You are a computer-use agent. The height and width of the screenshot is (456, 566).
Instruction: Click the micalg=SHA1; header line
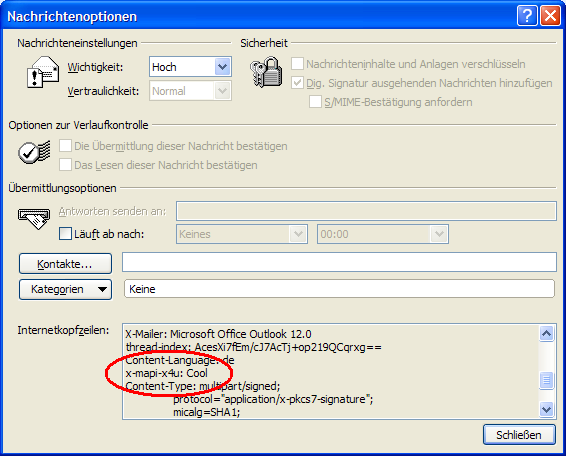pyautogui.click(x=206, y=412)
